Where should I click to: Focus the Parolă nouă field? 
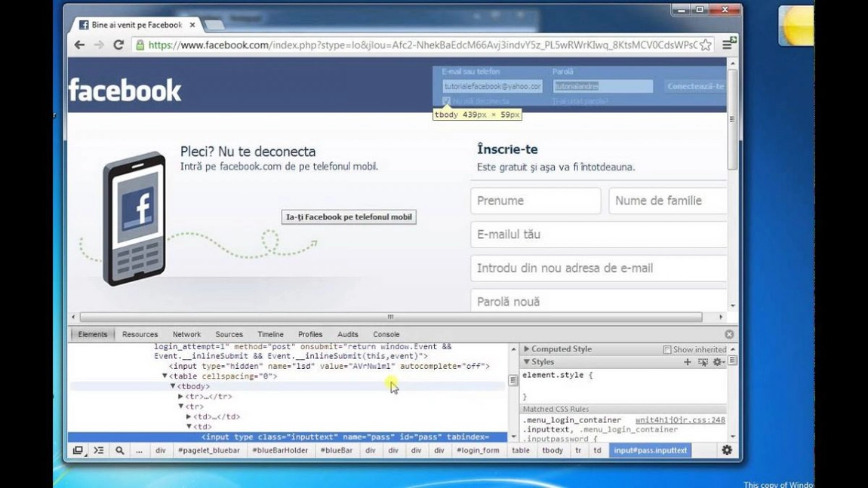(599, 300)
